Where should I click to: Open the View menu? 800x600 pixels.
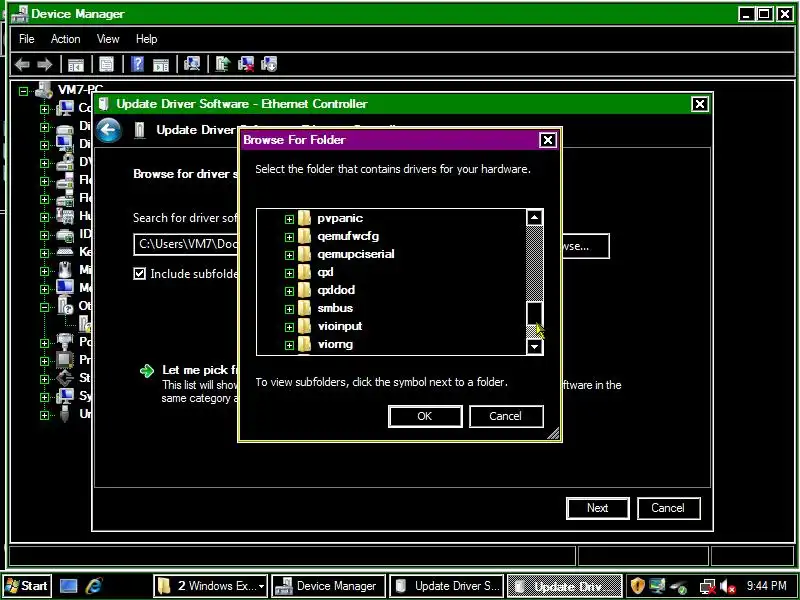click(108, 39)
